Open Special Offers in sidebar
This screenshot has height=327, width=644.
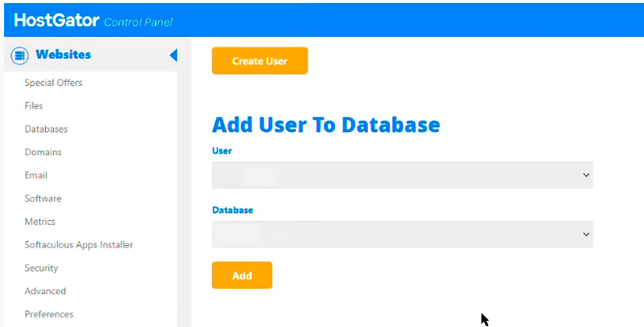(x=53, y=82)
